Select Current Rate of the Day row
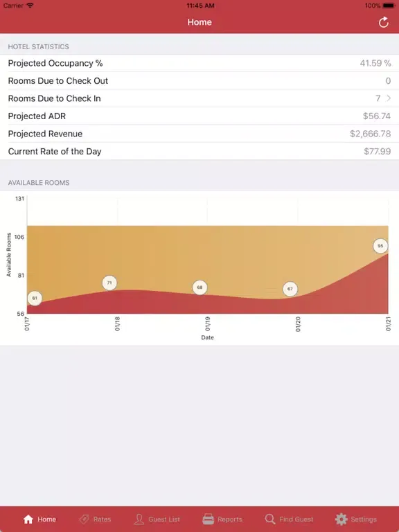 tap(199, 151)
